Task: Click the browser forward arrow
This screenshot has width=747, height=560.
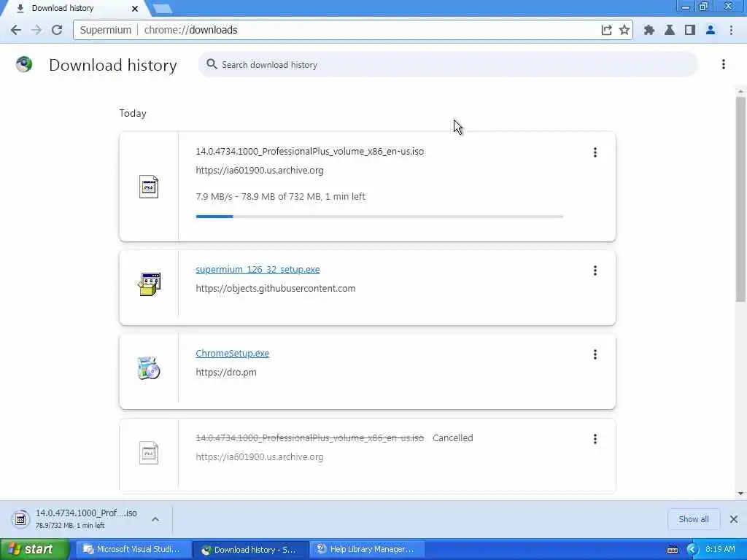Action: coord(36,30)
